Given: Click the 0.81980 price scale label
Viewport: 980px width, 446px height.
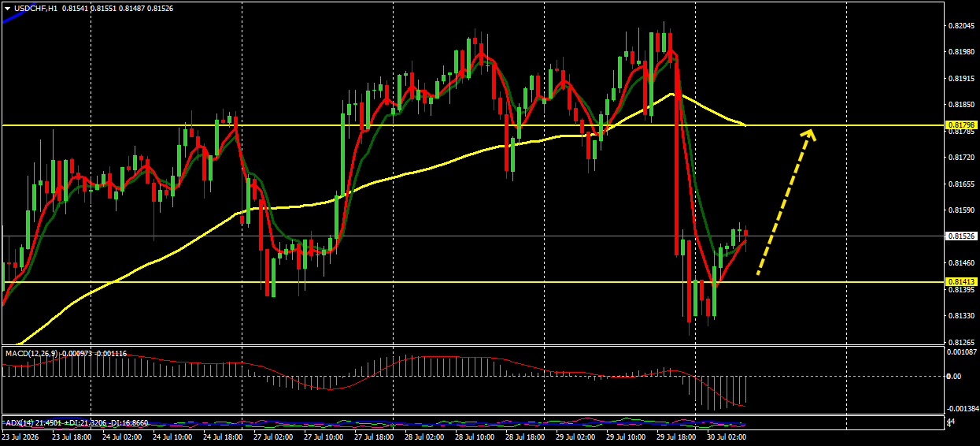Looking at the screenshot, I should [x=961, y=52].
